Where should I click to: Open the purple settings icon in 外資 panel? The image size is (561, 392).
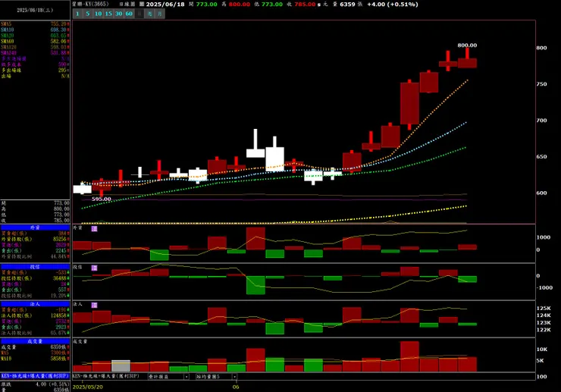click(x=94, y=228)
